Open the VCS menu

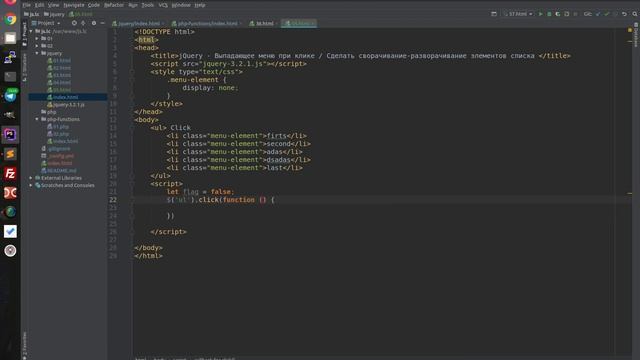coord(163,5)
